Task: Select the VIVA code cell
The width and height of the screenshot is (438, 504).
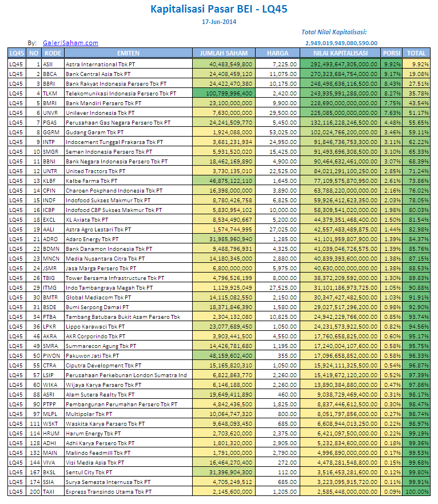Action: click(53, 462)
